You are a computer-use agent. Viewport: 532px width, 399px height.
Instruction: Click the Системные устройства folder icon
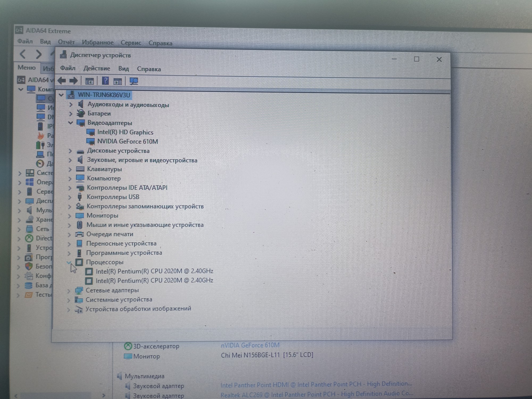click(78, 300)
